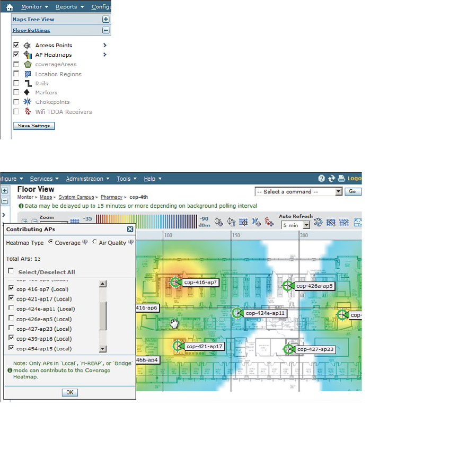The height and width of the screenshot is (476, 467).
Task: Click the map editor toolbar icon
Action: [331, 223]
